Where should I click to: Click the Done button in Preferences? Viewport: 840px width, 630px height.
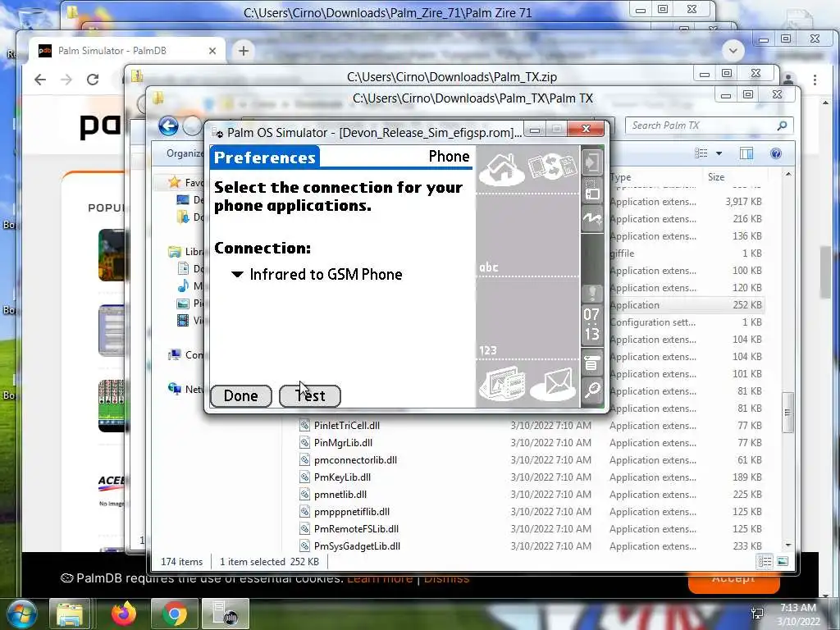point(241,396)
